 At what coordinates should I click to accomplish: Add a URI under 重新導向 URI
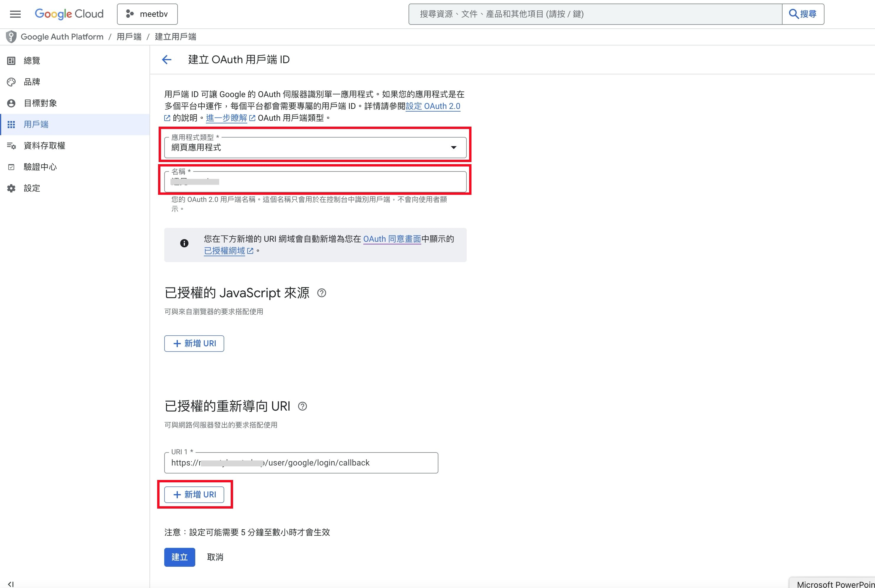[x=194, y=495]
